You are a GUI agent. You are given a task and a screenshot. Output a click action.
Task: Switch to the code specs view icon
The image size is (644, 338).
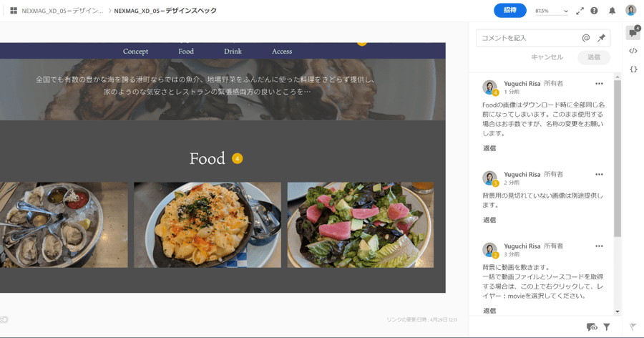(633, 51)
